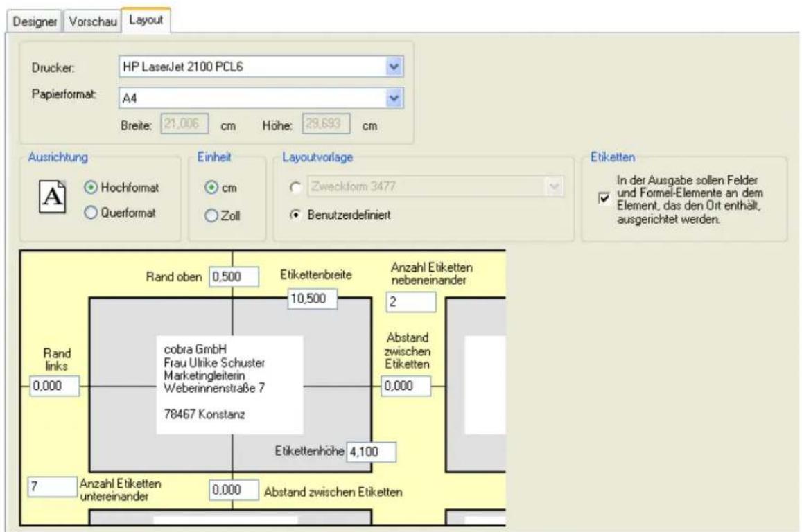Expand the Papierformat A4 dropdown arrow
The image size is (802, 532).
pyautogui.click(x=393, y=98)
